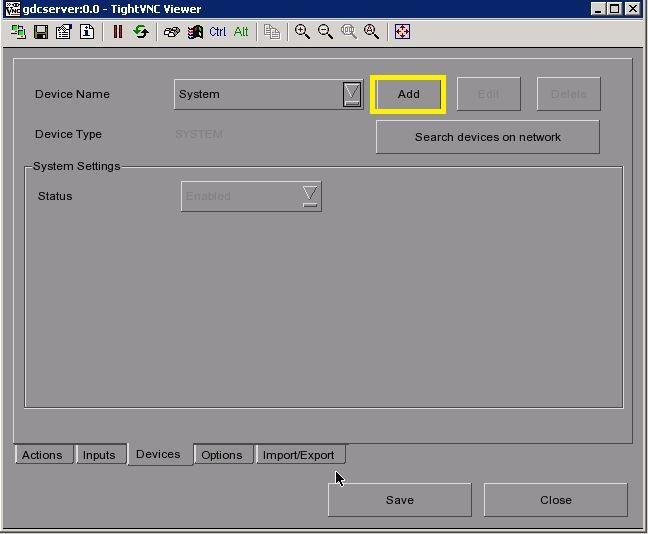Viewport: 648px width, 534px height.
Task: Click the Zoom in magnifier icon
Action: click(x=302, y=32)
